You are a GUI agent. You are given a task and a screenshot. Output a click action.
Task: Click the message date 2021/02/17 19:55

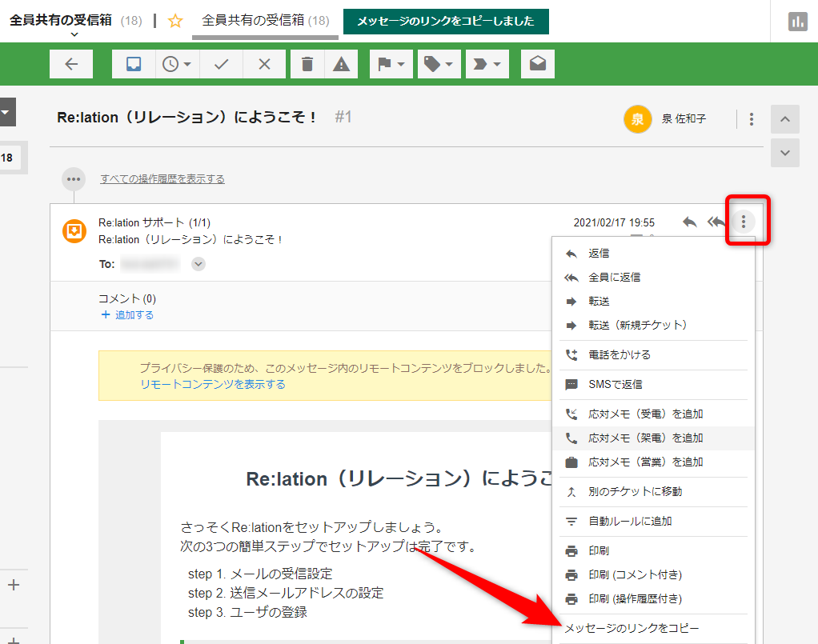pyautogui.click(x=614, y=222)
